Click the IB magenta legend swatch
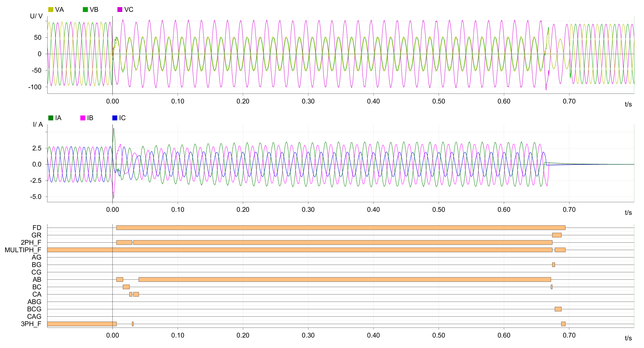 (83, 118)
